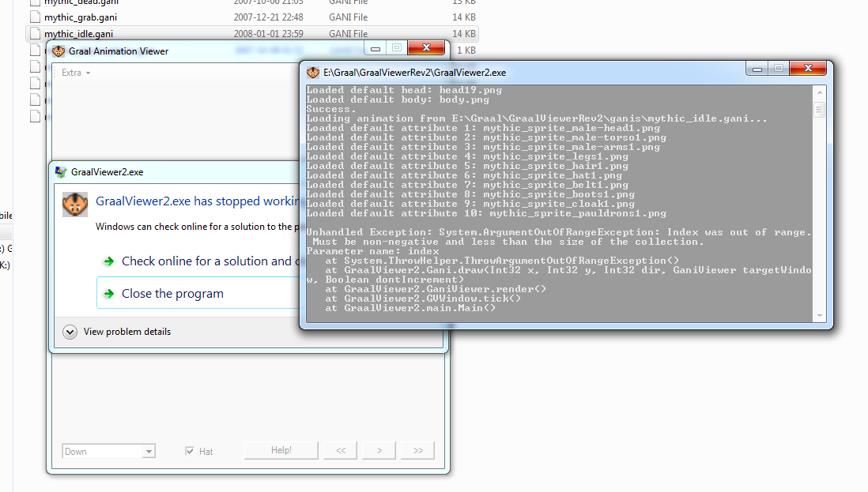Choose Close the program option
Viewport: 868px width, 492px height.
(172, 294)
